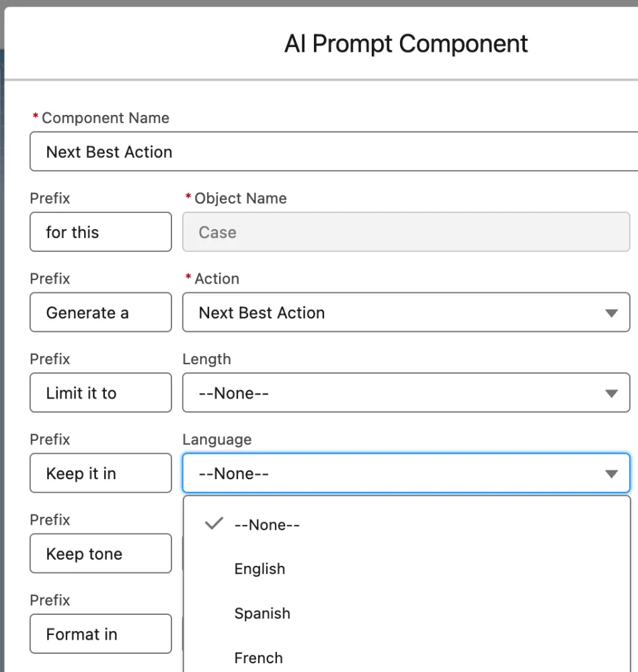The image size is (638, 672).
Task: Click the Prefix field containing 'Limit it to'
Action: pyautogui.click(x=100, y=392)
